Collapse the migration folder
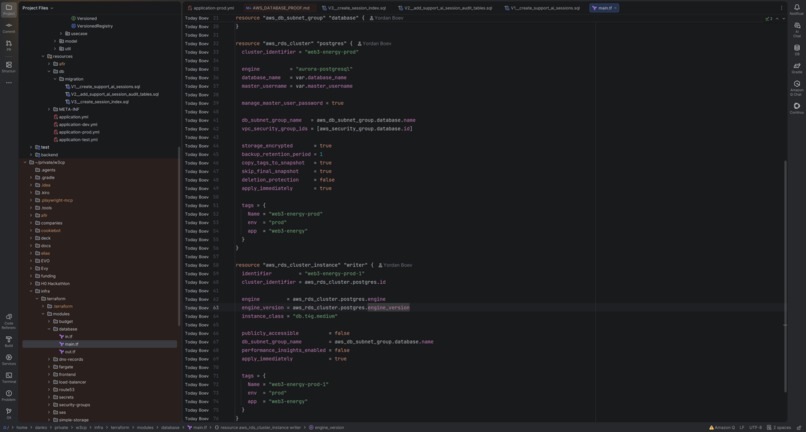The height and width of the screenshot is (432, 806). tap(56, 79)
